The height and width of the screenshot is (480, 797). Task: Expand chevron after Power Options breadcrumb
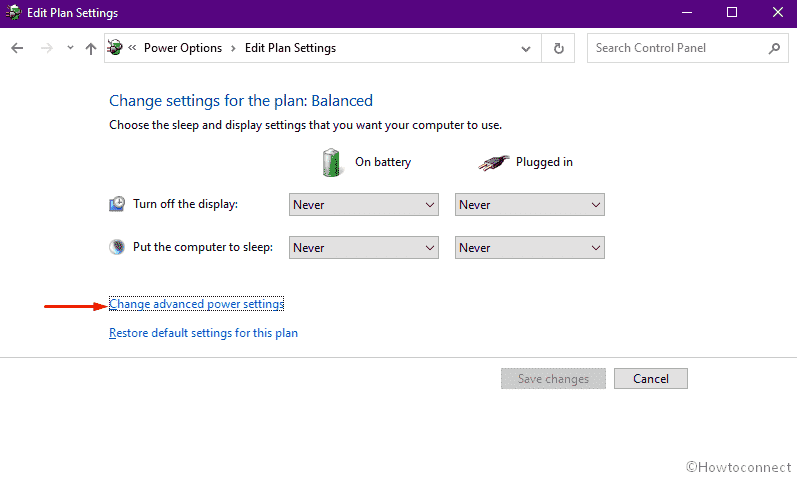pyautogui.click(x=233, y=48)
